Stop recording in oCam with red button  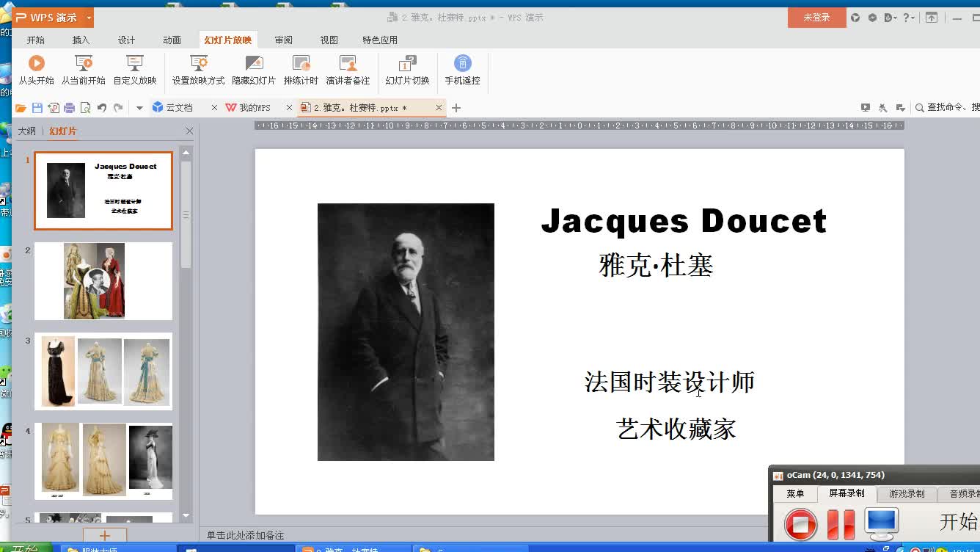point(800,524)
